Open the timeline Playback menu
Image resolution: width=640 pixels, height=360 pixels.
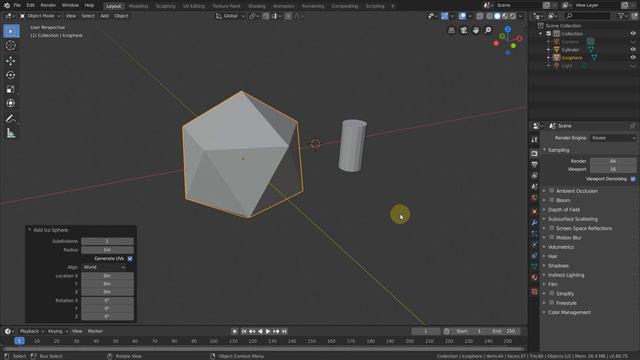(x=31, y=331)
